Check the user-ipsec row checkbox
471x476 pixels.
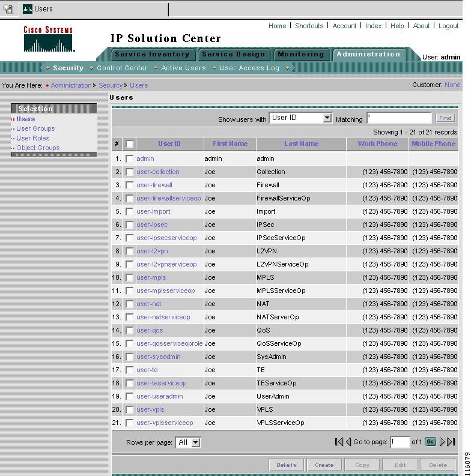(129, 224)
